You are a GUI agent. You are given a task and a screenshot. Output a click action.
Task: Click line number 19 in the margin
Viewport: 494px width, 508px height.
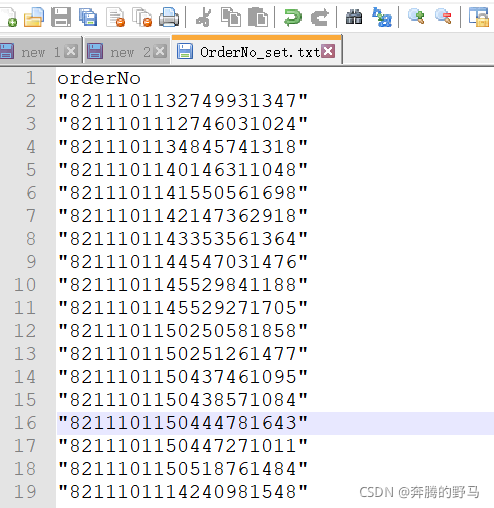click(25, 492)
